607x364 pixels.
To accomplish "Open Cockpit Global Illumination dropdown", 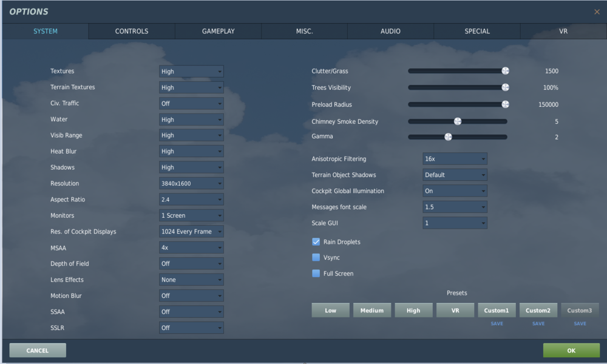I will (455, 190).
